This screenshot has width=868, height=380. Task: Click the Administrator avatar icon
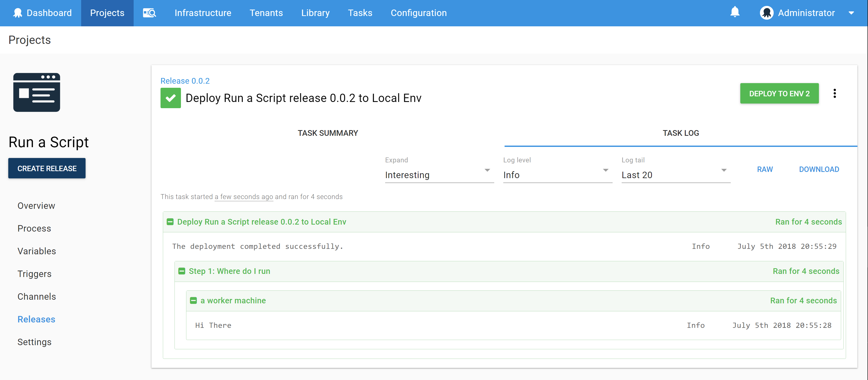[767, 13]
